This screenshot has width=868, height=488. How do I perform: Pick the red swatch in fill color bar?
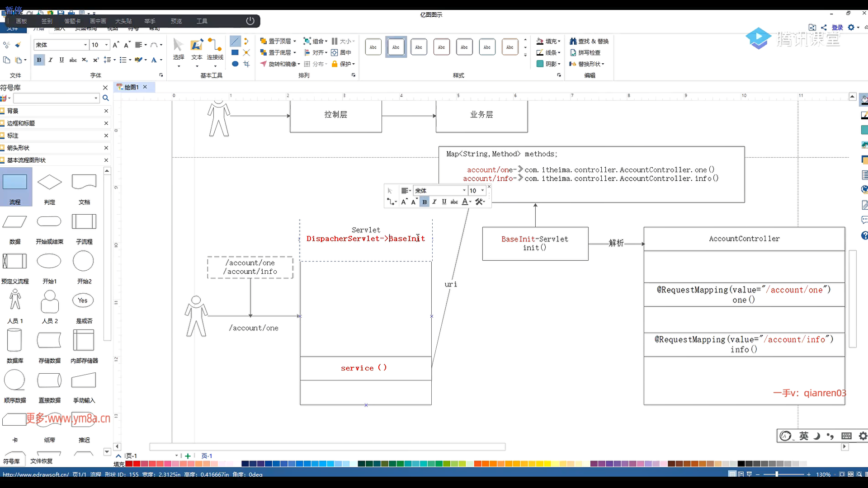coord(137,464)
